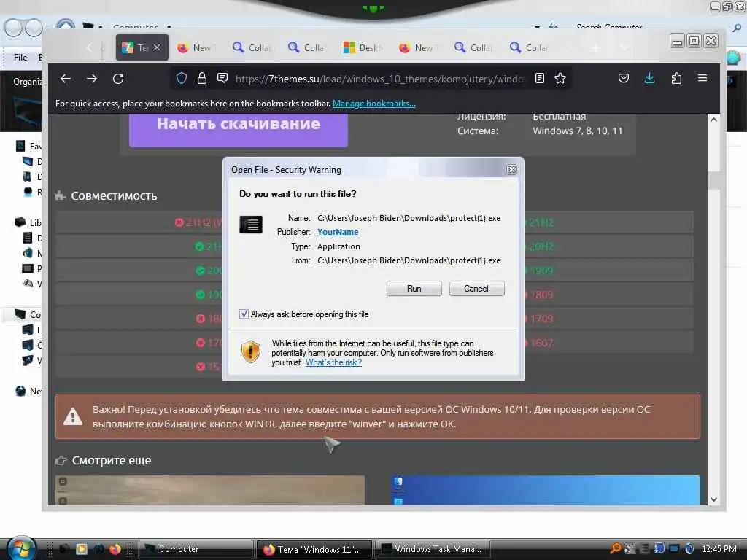Uncheck Always ask before opening this file
This screenshot has width=747, height=560.
pos(244,314)
